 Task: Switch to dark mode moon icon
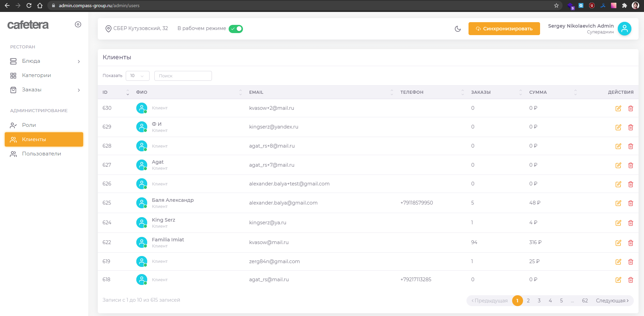point(458,29)
